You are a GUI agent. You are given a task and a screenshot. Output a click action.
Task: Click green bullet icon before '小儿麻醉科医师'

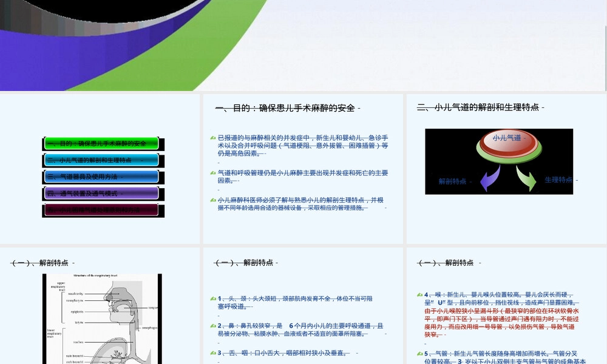(x=213, y=200)
